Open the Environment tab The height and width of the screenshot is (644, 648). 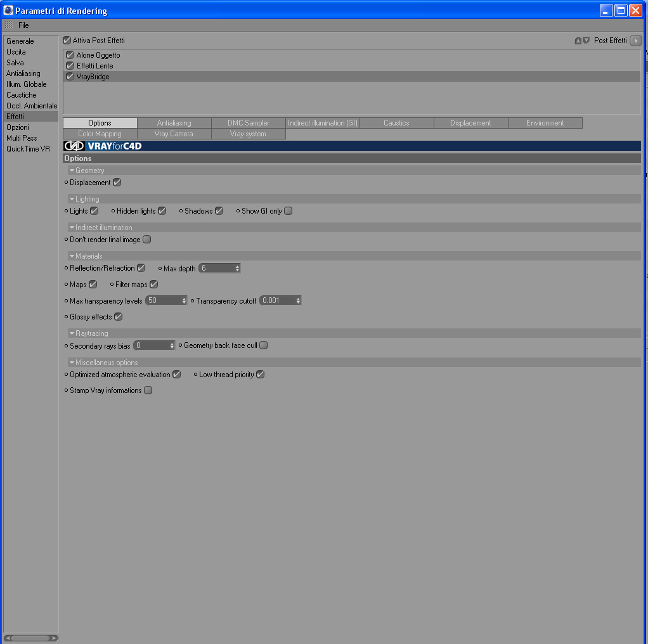(x=545, y=123)
